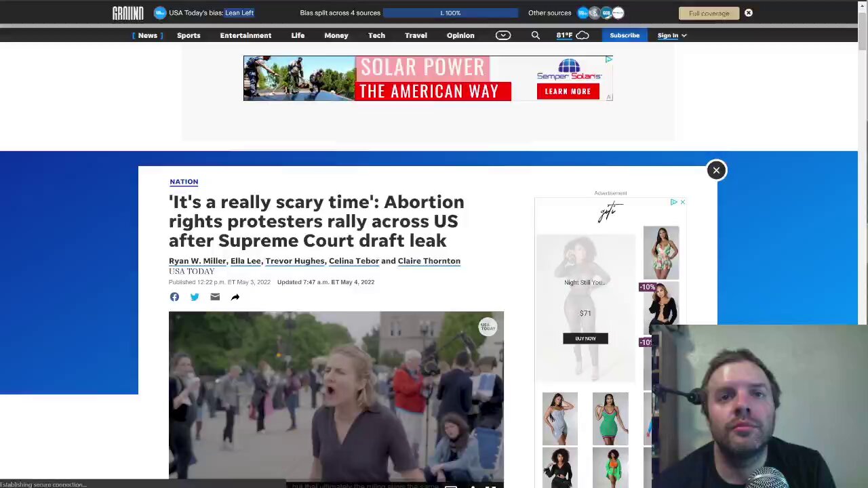The height and width of the screenshot is (488, 868).
Task: Click the AdChoices icon on fashion ad
Action: (x=673, y=202)
